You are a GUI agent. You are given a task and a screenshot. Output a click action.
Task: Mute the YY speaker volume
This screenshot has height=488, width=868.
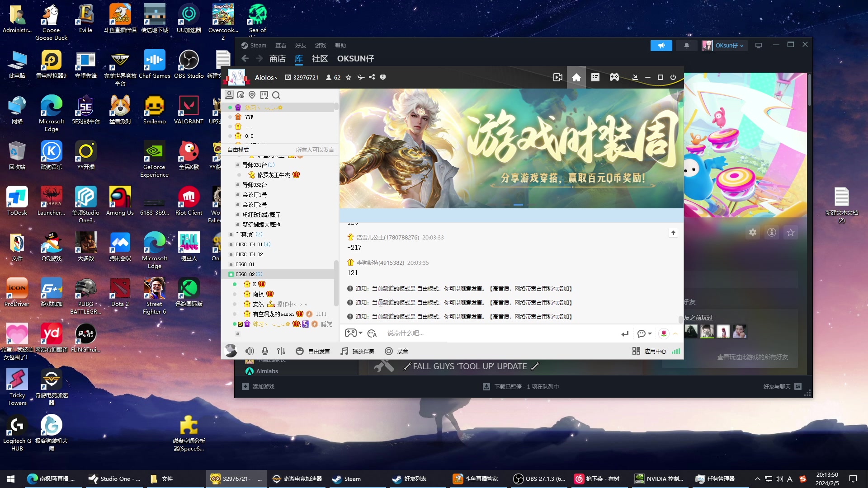[x=250, y=351]
